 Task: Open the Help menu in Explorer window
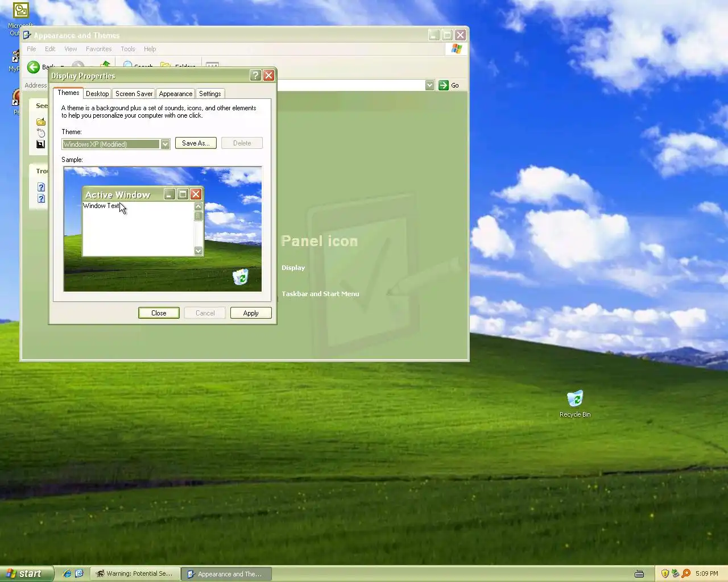150,49
